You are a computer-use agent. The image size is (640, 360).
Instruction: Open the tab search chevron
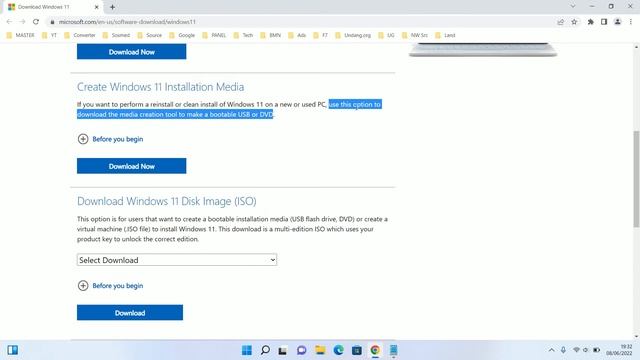pyautogui.click(x=573, y=6)
